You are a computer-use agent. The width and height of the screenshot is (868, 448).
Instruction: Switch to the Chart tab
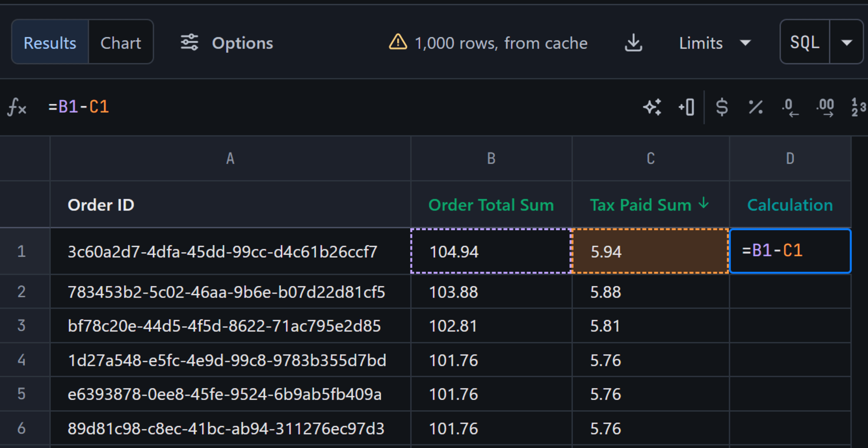121,43
